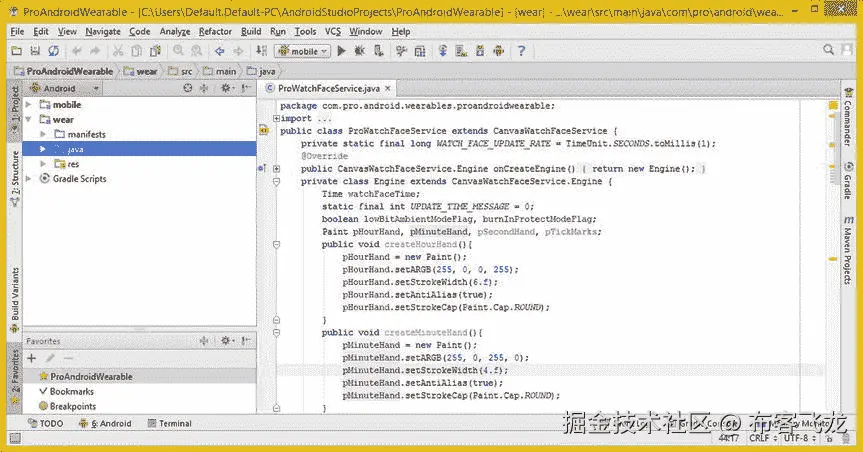Expand the mobile module node

pos(29,105)
